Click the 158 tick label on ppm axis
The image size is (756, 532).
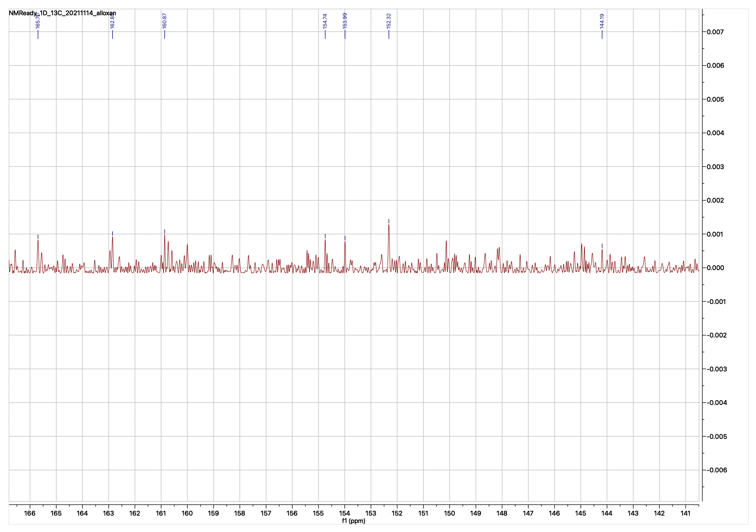(240, 513)
